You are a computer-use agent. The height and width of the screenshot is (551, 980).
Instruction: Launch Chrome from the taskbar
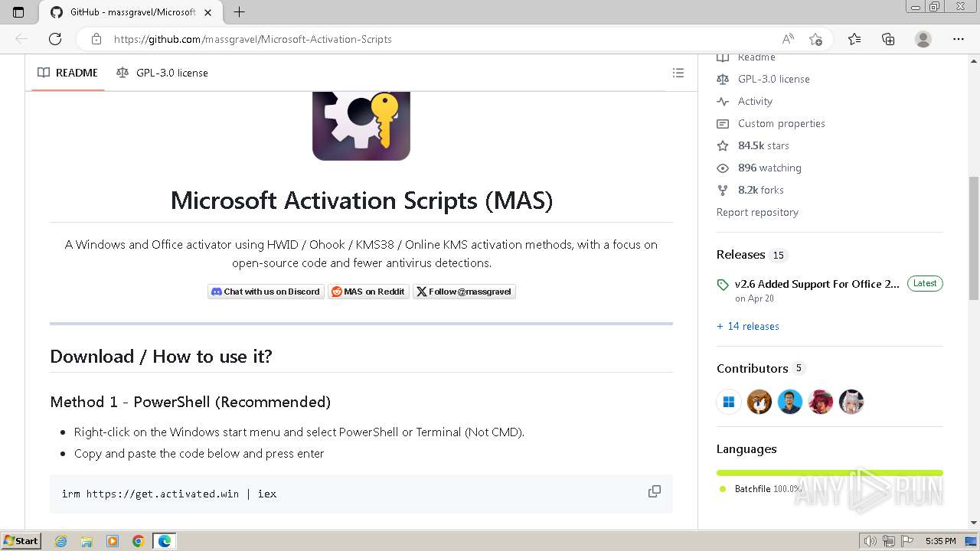pos(139,541)
